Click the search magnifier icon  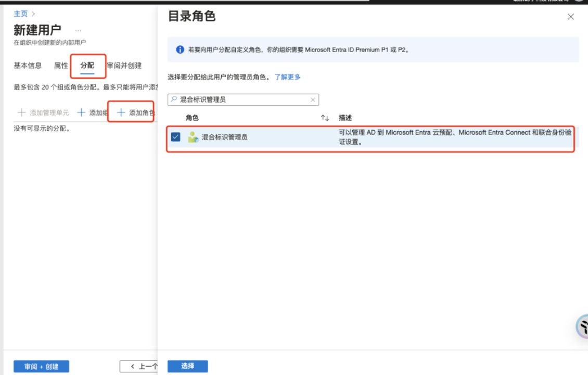174,99
